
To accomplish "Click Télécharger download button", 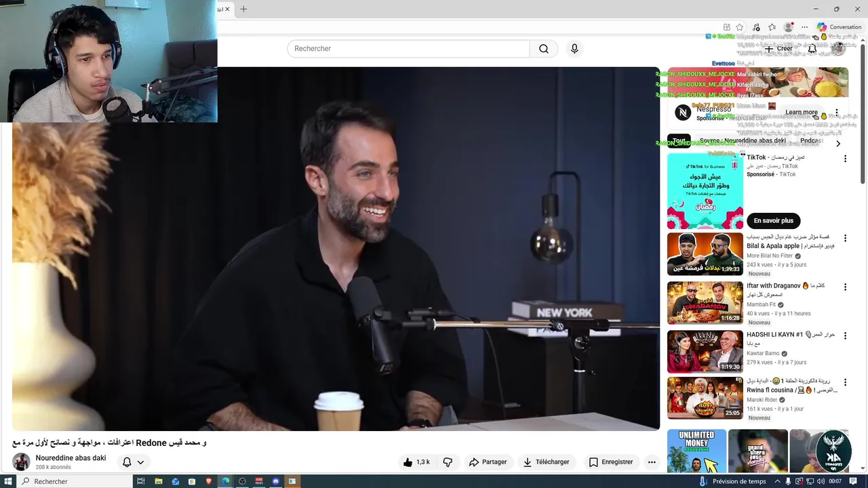I will [x=546, y=462].
